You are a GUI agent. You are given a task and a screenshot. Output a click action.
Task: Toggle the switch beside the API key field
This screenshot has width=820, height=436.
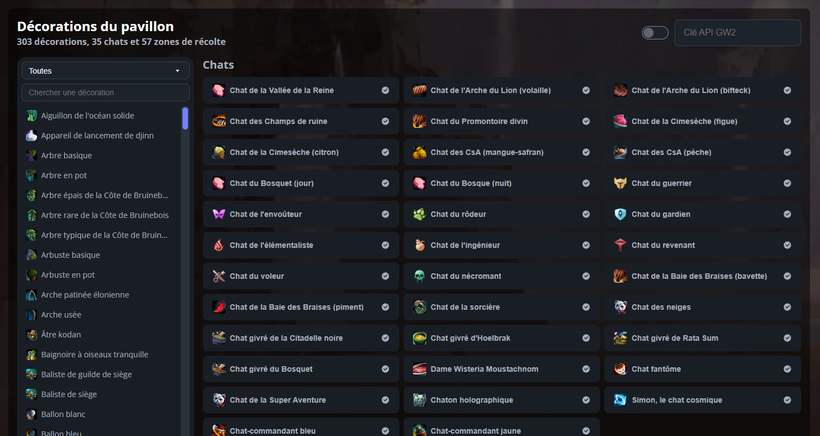[x=655, y=33]
